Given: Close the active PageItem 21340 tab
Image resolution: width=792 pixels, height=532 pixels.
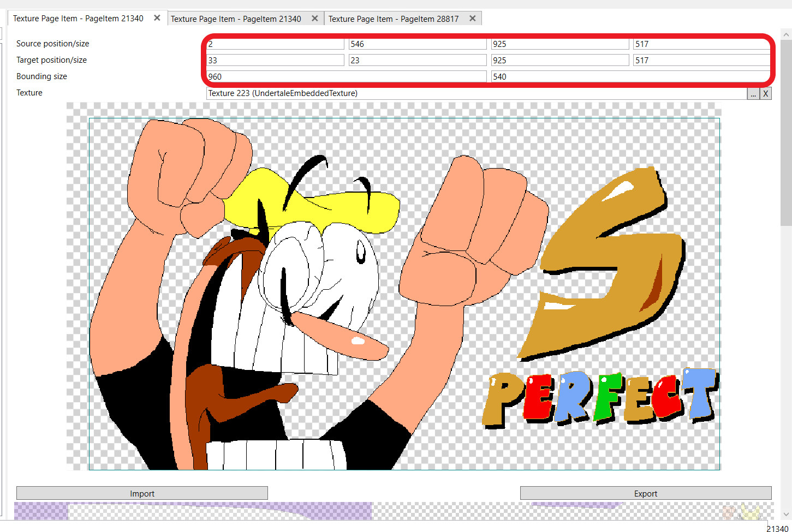Looking at the screenshot, I should click(157, 18).
